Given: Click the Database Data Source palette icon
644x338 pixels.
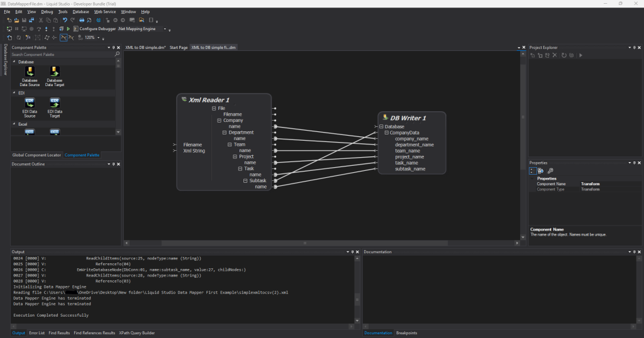Looking at the screenshot, I should coord(30,74).
